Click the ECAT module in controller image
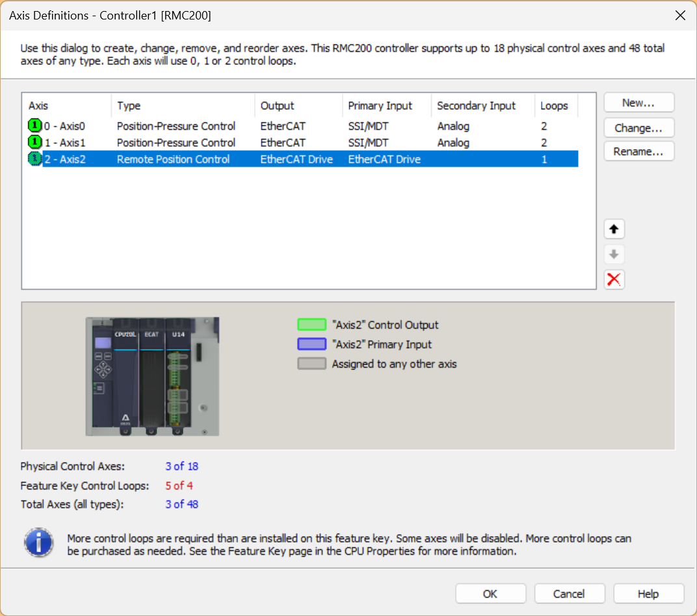This screenshot has width=697, height=616. [x=151, y=376]
